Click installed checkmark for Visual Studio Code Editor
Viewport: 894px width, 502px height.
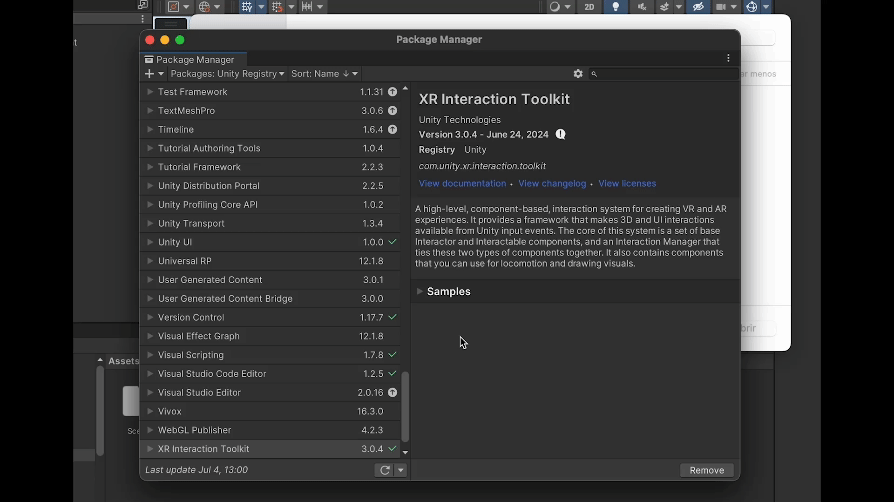point(392,374)
